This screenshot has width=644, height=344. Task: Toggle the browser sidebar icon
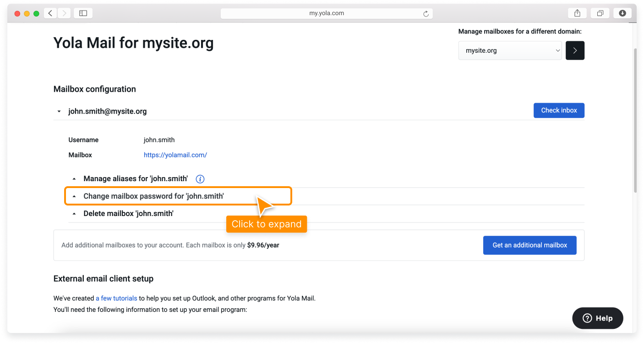coord(83,13)
